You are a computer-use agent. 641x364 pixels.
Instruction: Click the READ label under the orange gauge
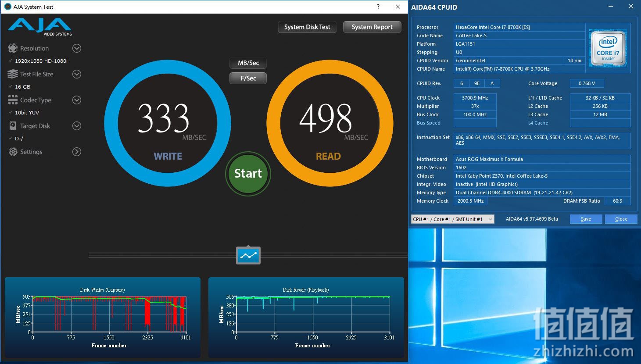click(328, 157)
